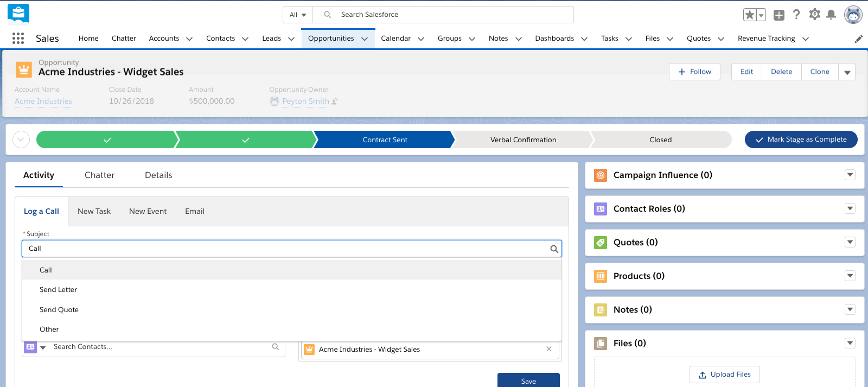
Task: Click Mark Stage as Complete
Action: pyautogui.click(x=801, y=139)
